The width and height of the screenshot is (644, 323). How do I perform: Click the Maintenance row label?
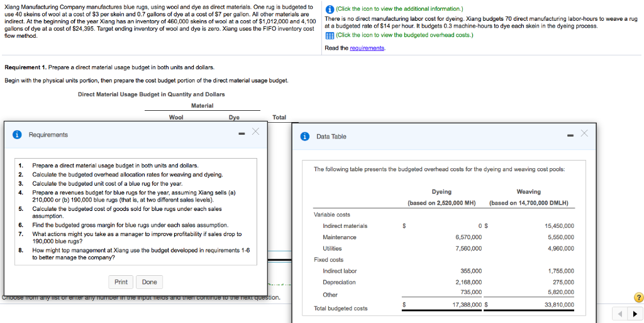340,237
